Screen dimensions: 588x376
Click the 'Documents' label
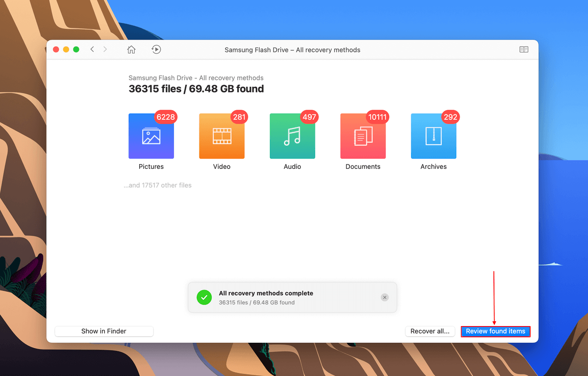click(363, 166)
